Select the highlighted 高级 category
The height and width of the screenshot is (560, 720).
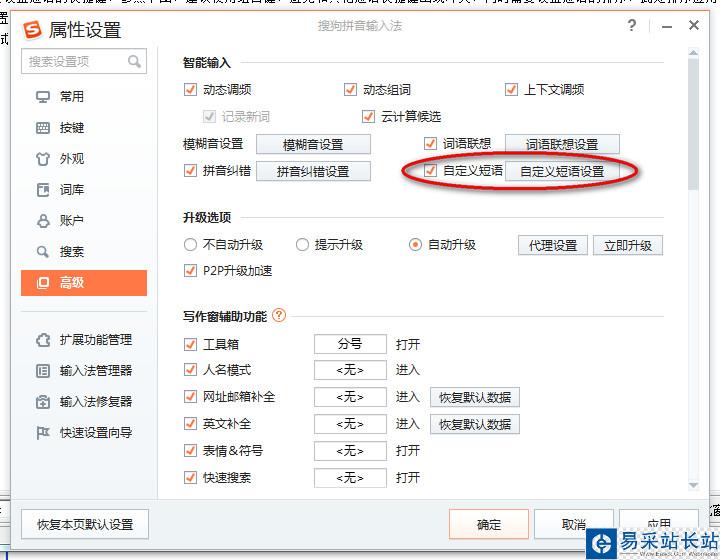84,283
